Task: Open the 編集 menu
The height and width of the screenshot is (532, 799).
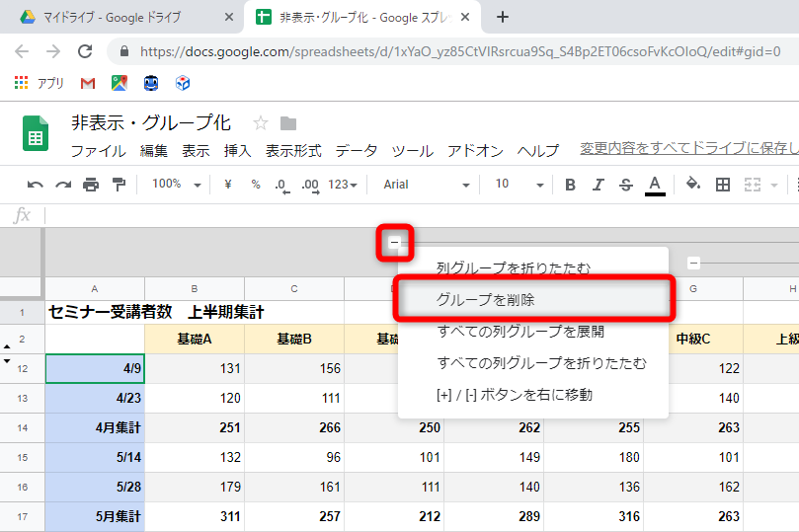Action: (x=154, y=151)
